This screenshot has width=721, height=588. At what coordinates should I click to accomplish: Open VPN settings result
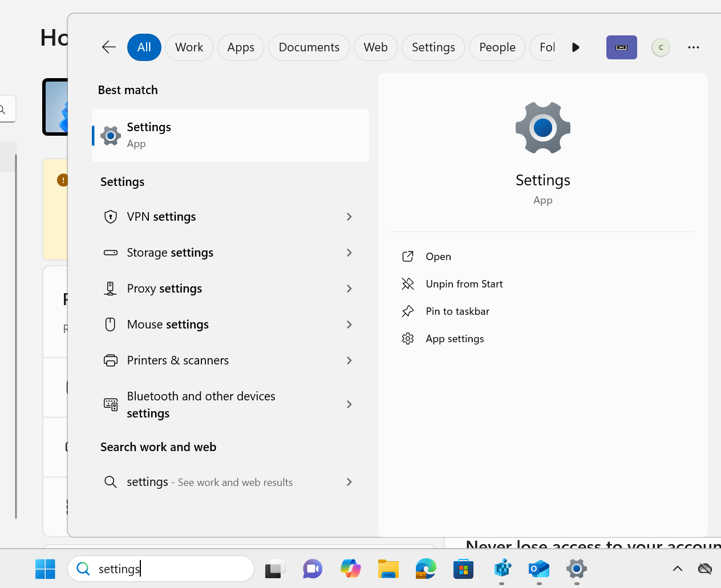click(x=230, y=217)
